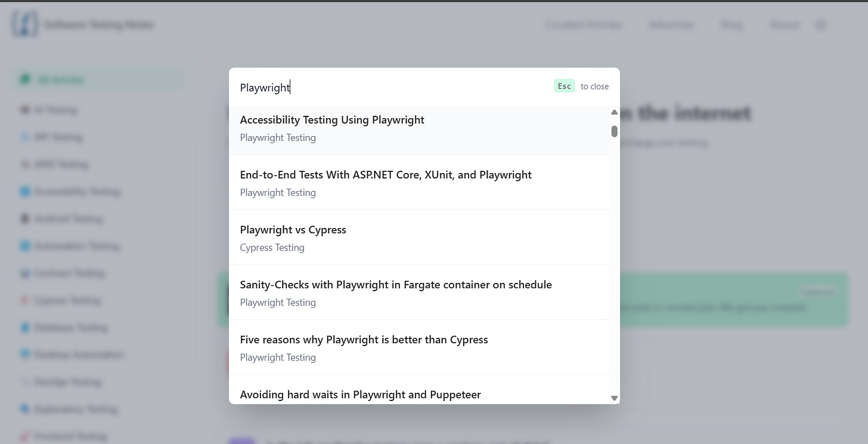The height and width of the screenshot is (444, 868).
Task: Click the results list scrollbar thumb
Action: pyautogui.click(x=614, y=131)
